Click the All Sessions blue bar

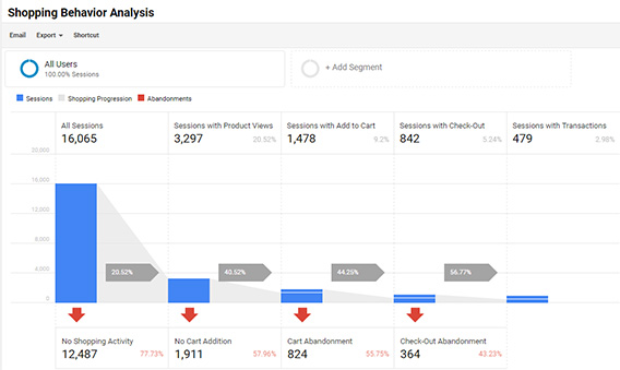(x=76, y=243)
